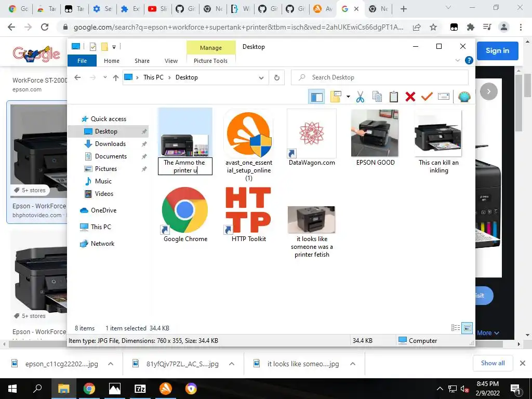The height and width of the screenshot is (399, 532).
Task: Go back in Explorer navigation
Action: pyautogui.click(x=78, y=78)
